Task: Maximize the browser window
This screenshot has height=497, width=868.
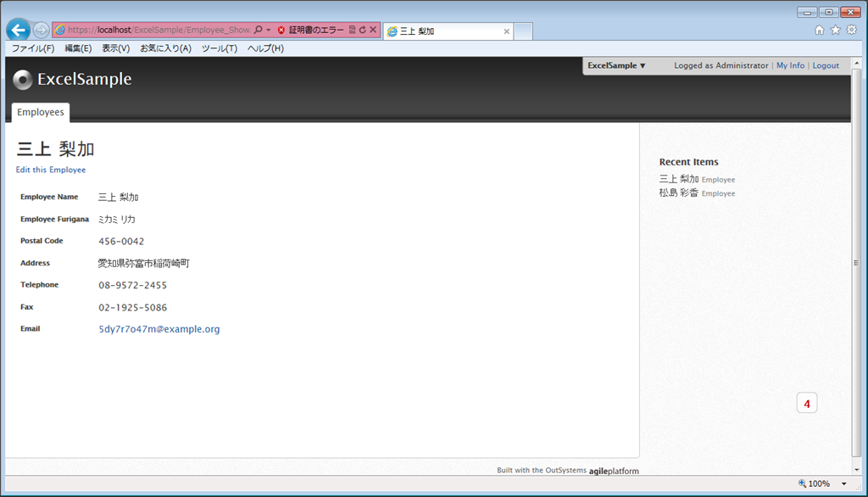Action: [829, 12]
